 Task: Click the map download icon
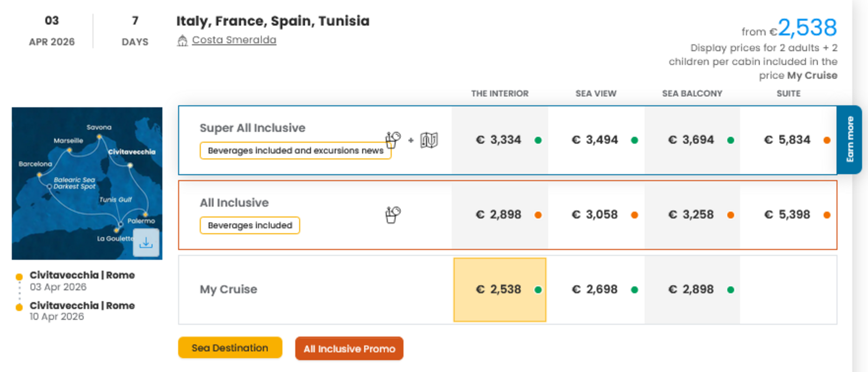(146, 243)
